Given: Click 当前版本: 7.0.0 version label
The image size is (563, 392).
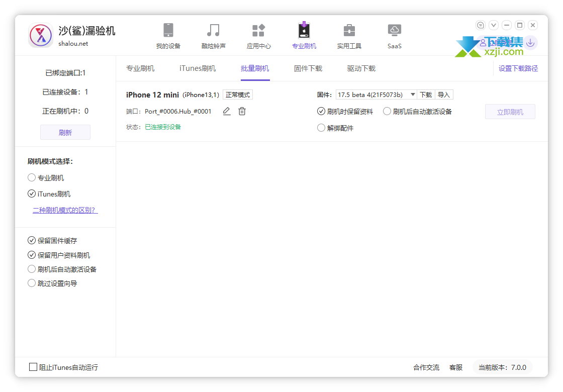Looking at the screenshot, I should pyautogui.click(x=502, y=367).
